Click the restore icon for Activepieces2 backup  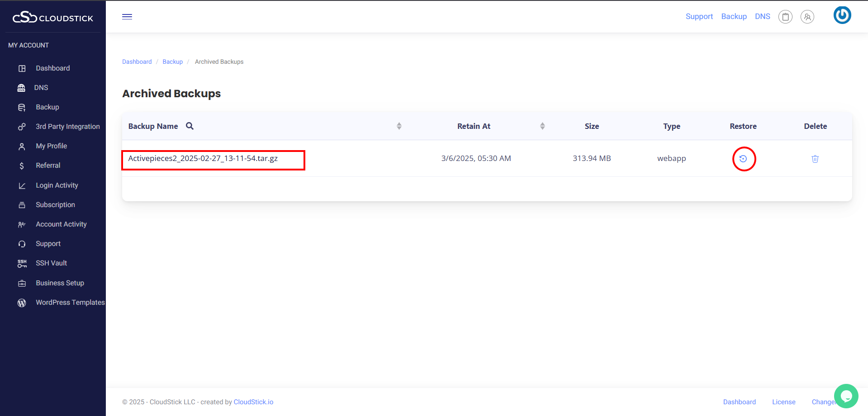(x=743, y=159)
